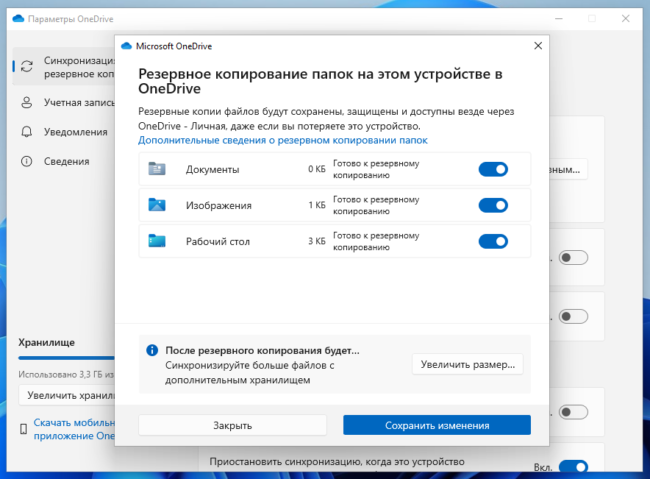This screenshot has width=650, height=479.
Task: Toggle the first off switch in the settings window
Action: click(573, 258)
